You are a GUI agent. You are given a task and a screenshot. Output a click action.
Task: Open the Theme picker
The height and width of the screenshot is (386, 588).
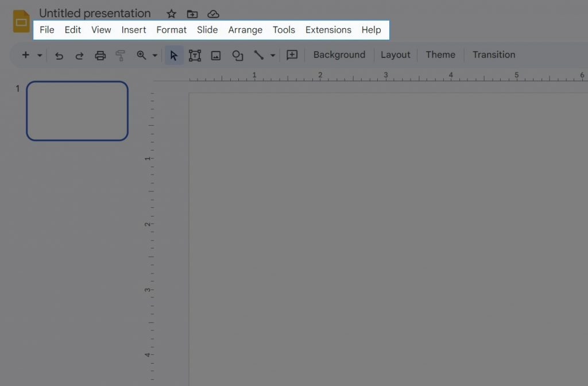440,55
